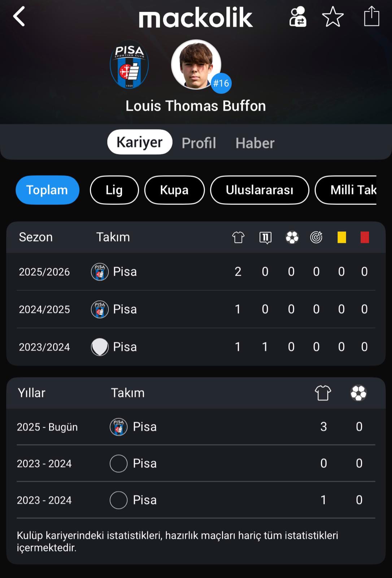Open Pisa team in 2025/2026 row

[125, 272]
